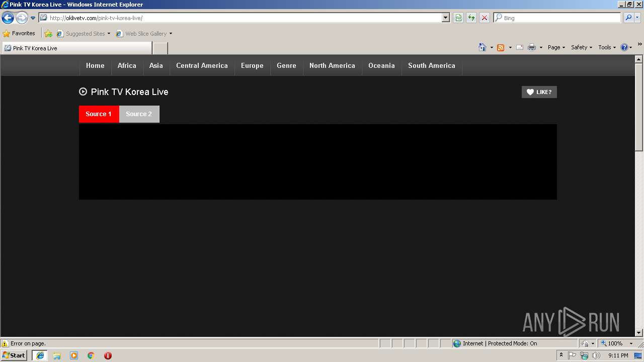Click the browser Forward arrow button
Image resolution: width=644 pixels, height=362 pixels.
point(22,18)
